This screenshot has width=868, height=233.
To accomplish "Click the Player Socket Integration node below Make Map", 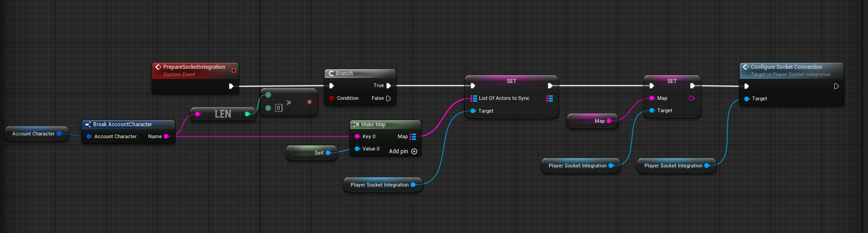I will point(383,185).
